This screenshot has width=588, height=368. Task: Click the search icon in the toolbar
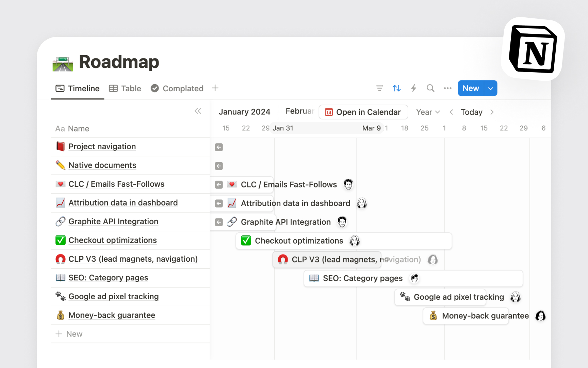pyautogui.click(x=430, y=88)
